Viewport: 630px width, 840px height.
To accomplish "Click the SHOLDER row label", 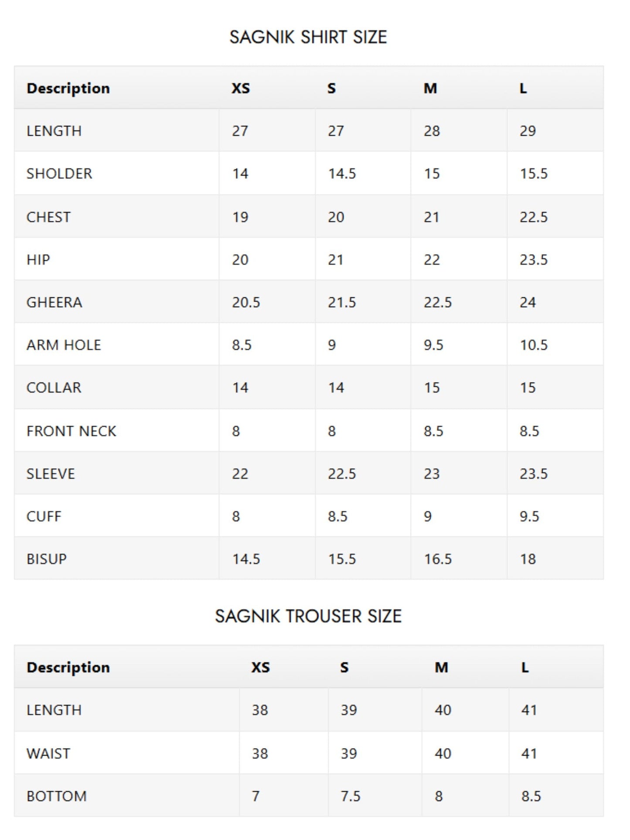I will tap(59, 173).
